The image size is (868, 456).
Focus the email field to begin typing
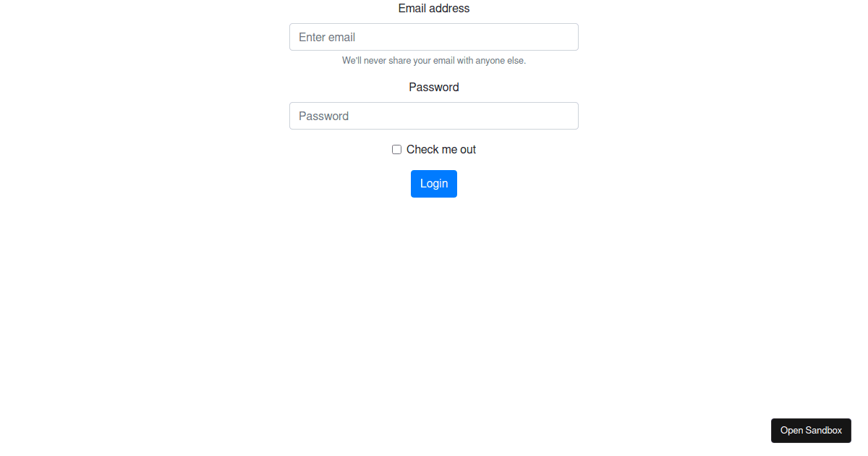point(433,37)
